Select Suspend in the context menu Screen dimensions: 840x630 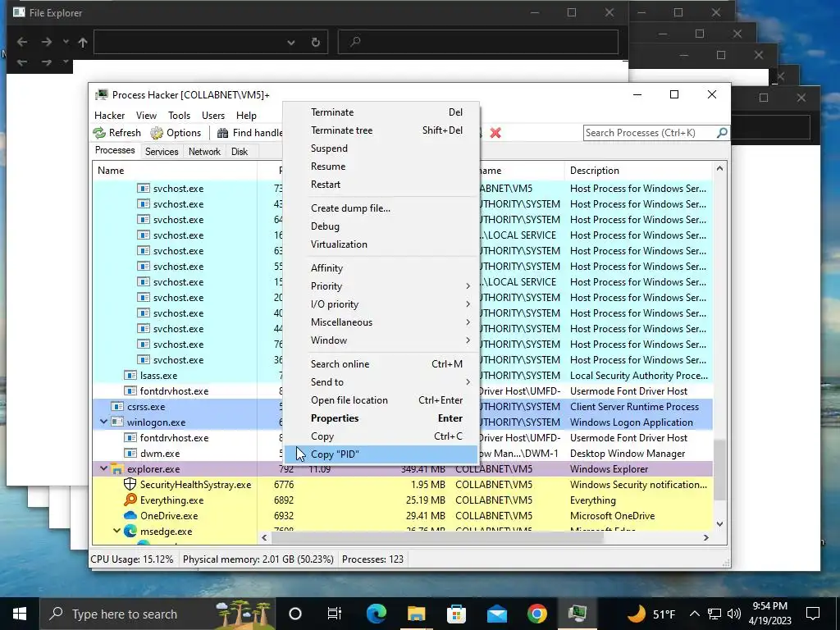[381, 148]
